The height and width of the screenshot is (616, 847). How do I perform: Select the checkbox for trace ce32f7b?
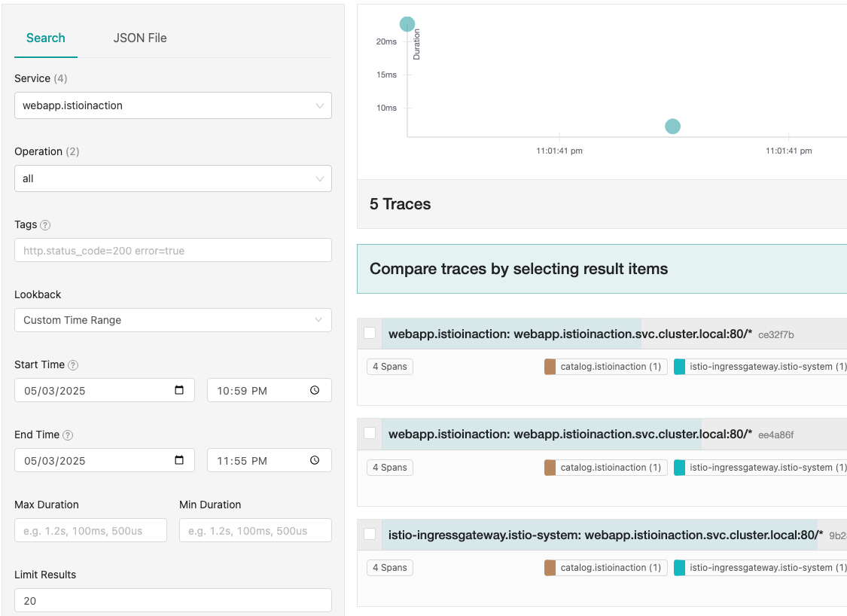click(370, 333)
